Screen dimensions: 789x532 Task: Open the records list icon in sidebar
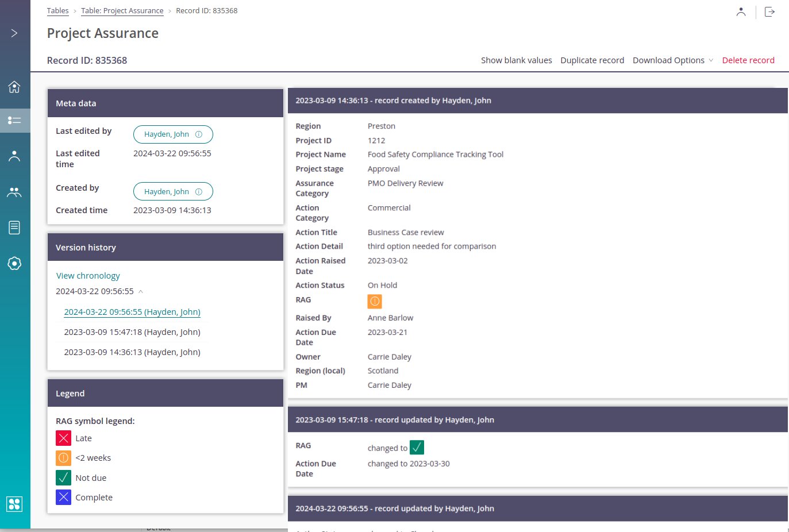(x=14, y=121)
